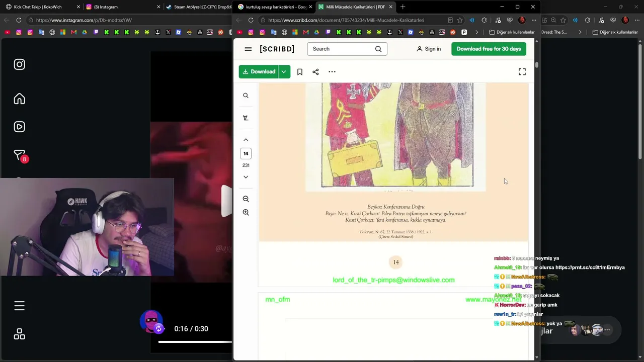Open search within document sidebar icon
This screenshot has width=644, height=362.
pos(246,96)
